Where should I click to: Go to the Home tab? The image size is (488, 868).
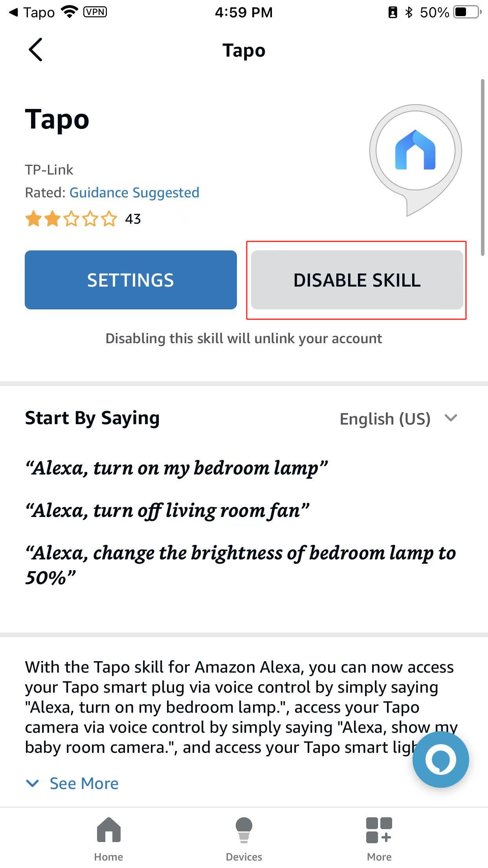108,839
